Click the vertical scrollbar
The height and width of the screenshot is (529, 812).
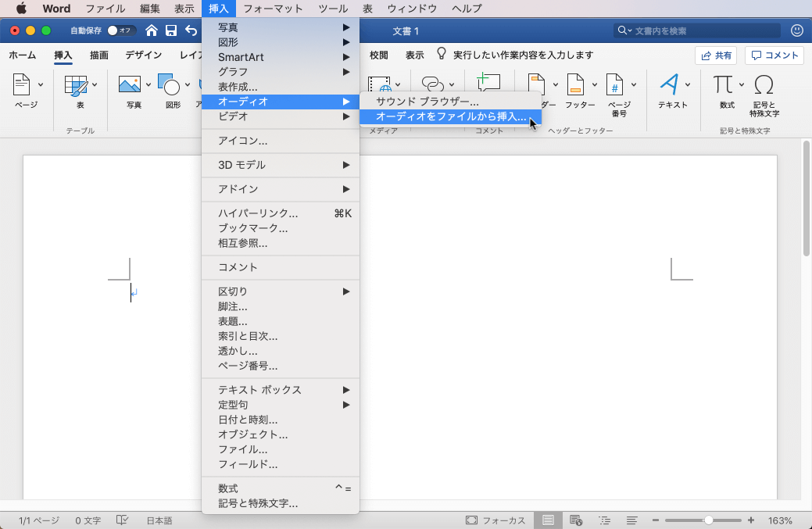pyautogui.click(x=806, y=198)
